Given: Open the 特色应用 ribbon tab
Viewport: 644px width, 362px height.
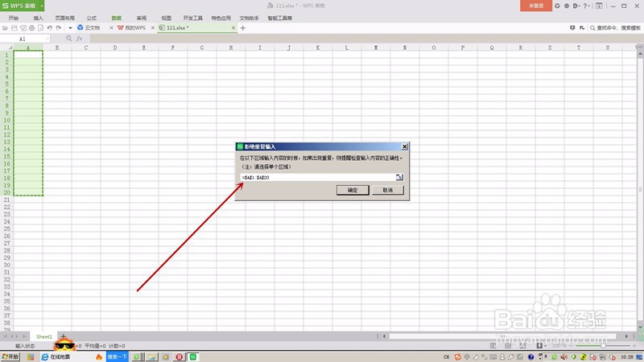Looking at the screenshot, I should tap(221, 18).
